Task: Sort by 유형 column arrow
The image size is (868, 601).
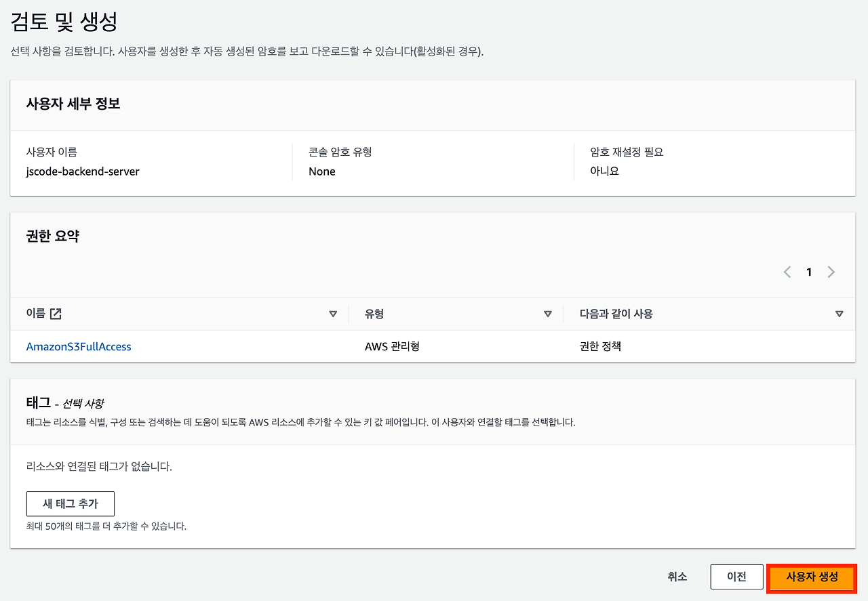Action: point(548,314)
